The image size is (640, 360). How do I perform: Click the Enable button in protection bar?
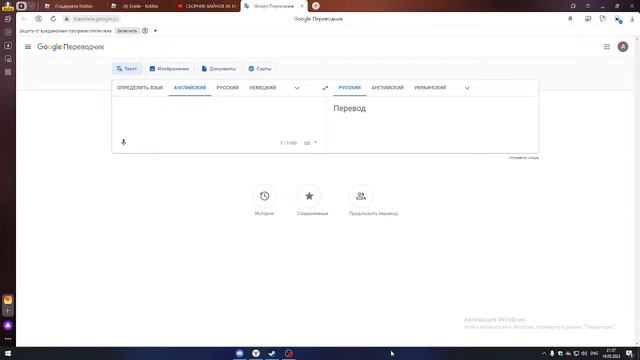coord(127,31)
